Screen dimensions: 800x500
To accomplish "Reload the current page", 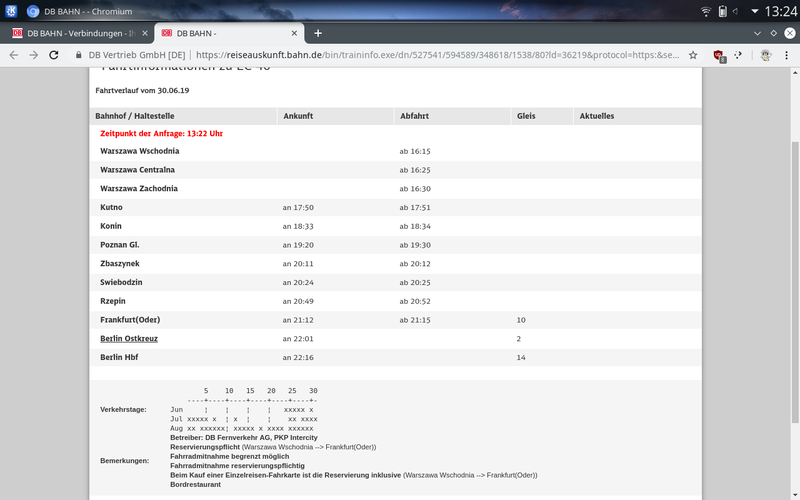I will coord(54,55).
